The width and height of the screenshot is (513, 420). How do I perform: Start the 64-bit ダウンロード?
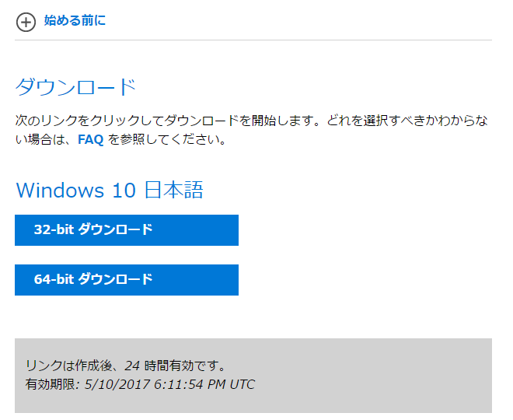pos(127,280)
